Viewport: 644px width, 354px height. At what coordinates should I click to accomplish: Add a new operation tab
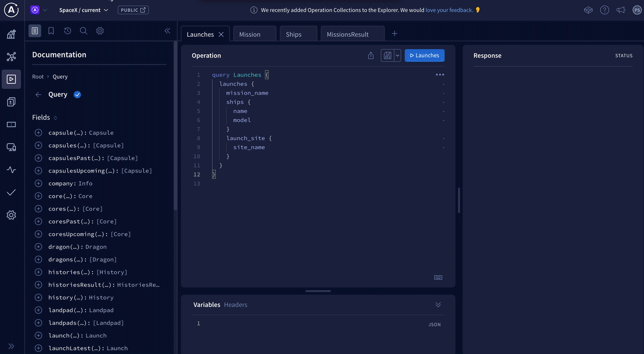pyautogui.click(x=394, y=33)
